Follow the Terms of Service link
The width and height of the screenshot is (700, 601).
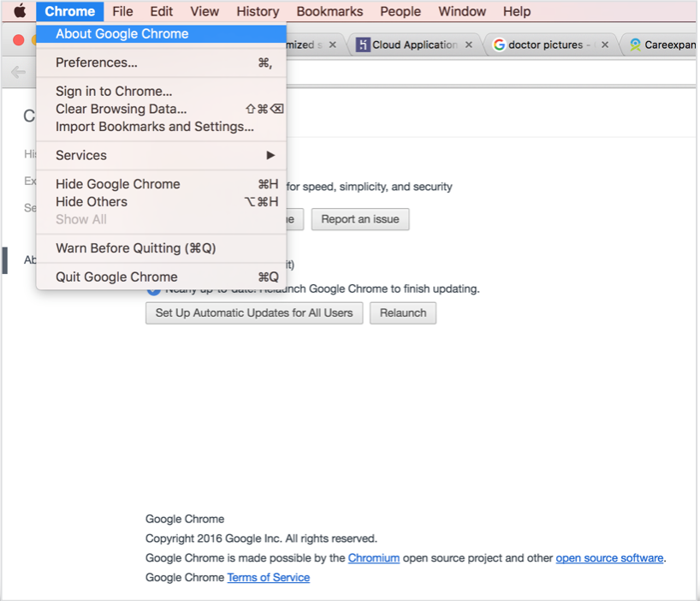(268, 578)
